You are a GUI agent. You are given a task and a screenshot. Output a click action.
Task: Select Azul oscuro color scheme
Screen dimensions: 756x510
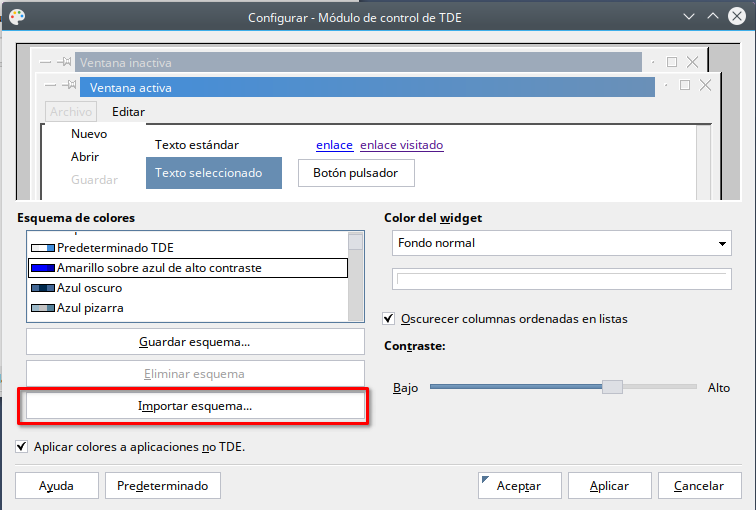pos(188,288)
